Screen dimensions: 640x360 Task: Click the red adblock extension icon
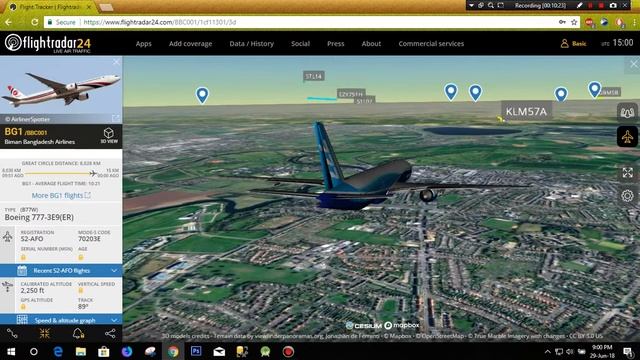(589, 22)
